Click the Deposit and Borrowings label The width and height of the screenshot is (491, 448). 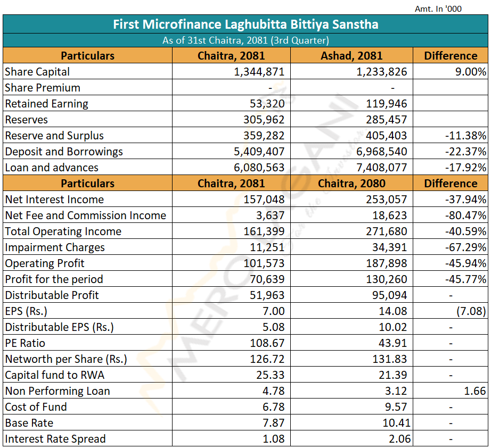click(64, 152)
